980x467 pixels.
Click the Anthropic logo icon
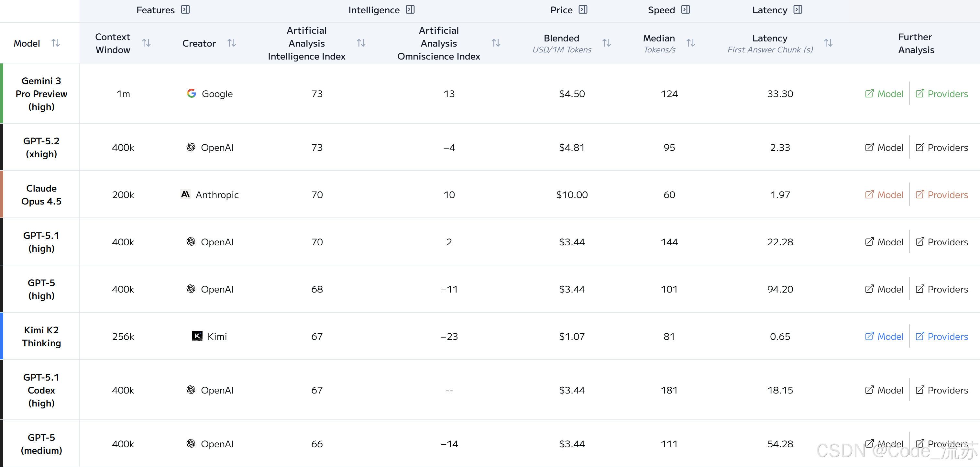click(185, 195)
